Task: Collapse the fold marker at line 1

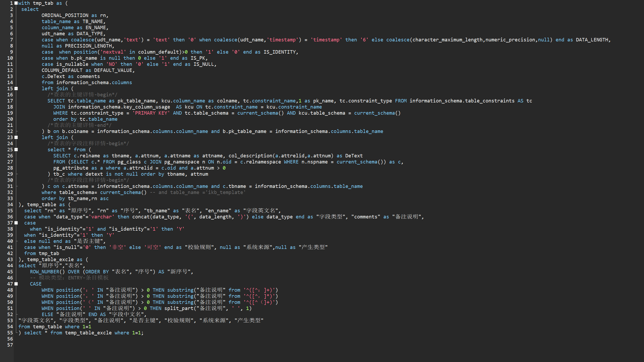Action: pyautogui.click(x=16, y=3)
